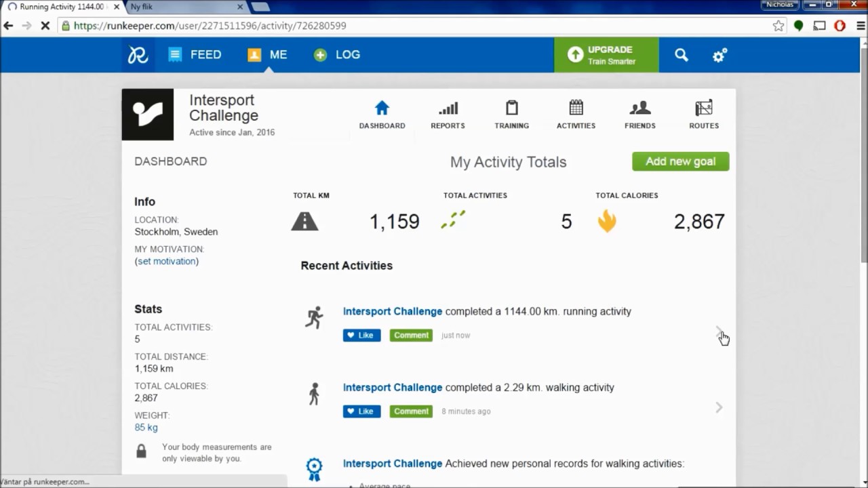The width and height of the screenshot is (868, 488).
Task: Click the Recent Activities heading
Action: 347,266
